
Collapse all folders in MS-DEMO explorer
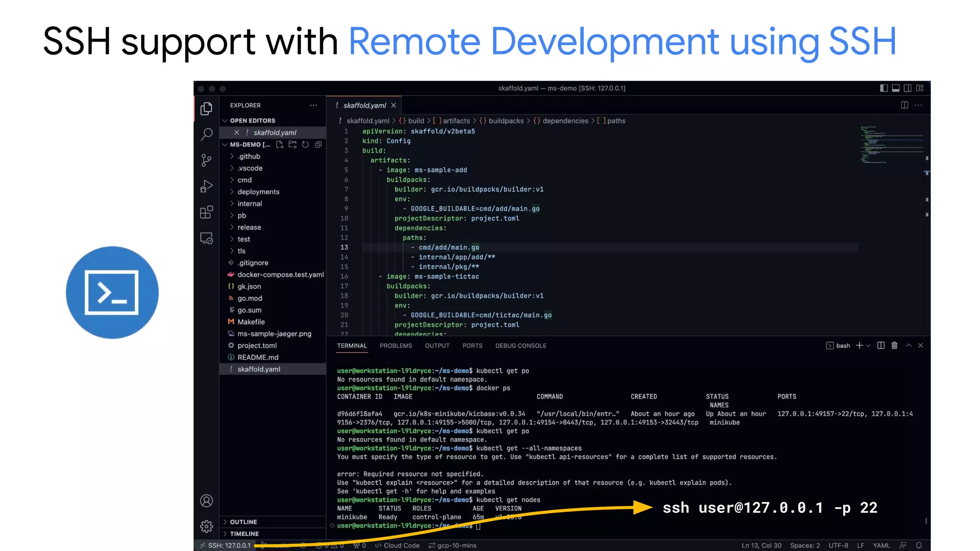coord(318,144)
